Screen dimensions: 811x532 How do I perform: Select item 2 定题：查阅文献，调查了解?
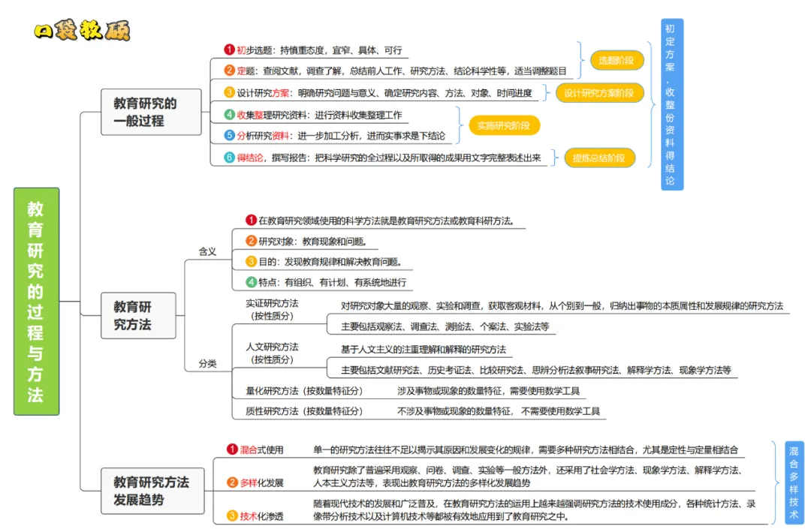pos(396,71)
